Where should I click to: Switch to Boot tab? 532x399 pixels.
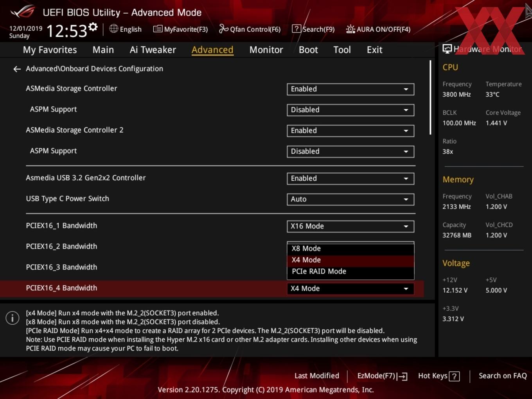(x=308, y=50)
